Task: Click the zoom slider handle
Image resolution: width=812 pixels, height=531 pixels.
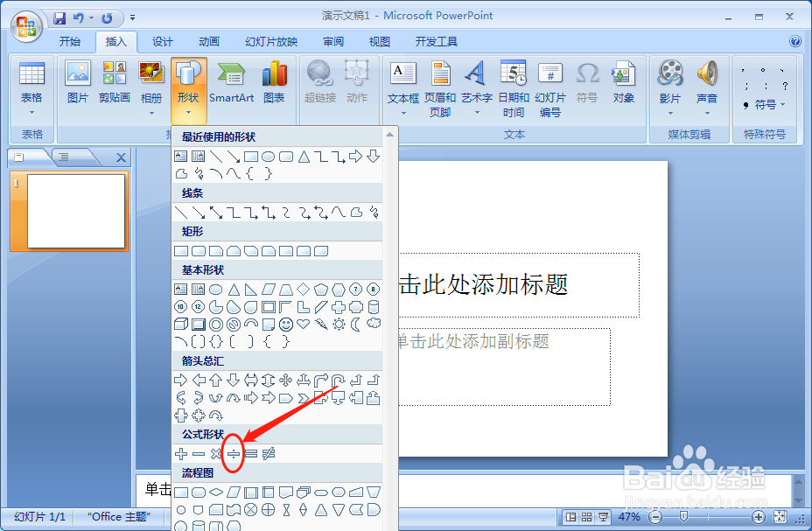Action: tap(683, 517)
